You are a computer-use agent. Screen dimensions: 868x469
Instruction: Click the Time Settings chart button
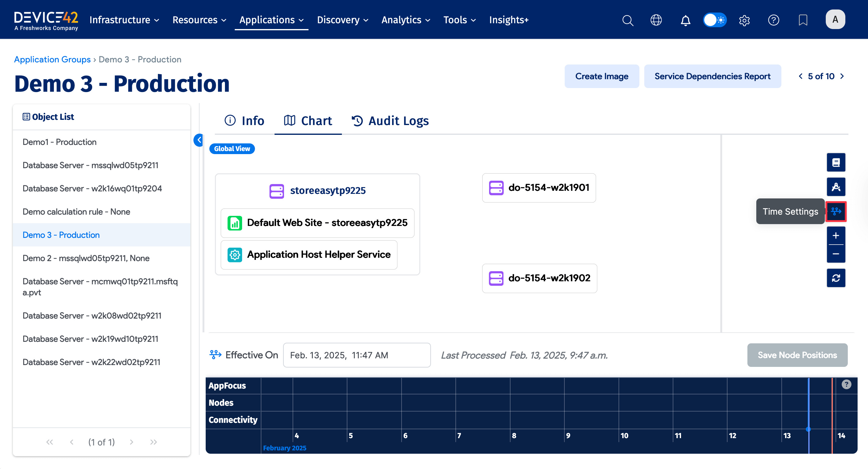(836, 212)
